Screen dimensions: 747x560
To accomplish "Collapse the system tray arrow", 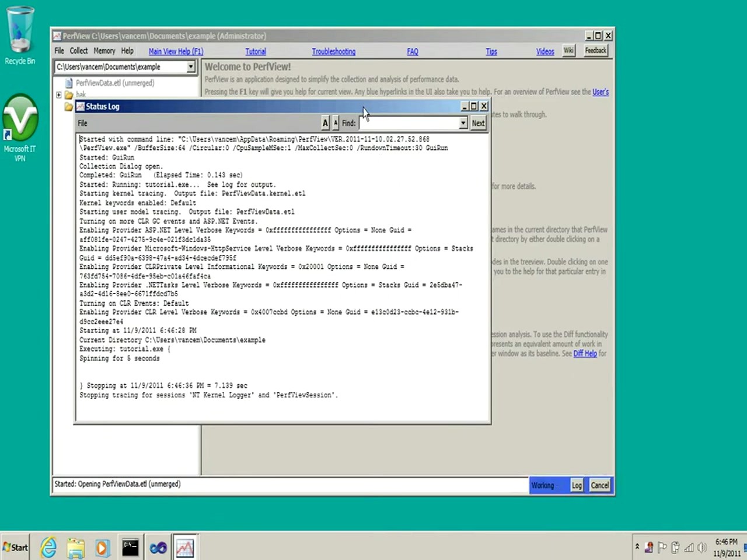I will pyautogui.click(x=638, y=547).
